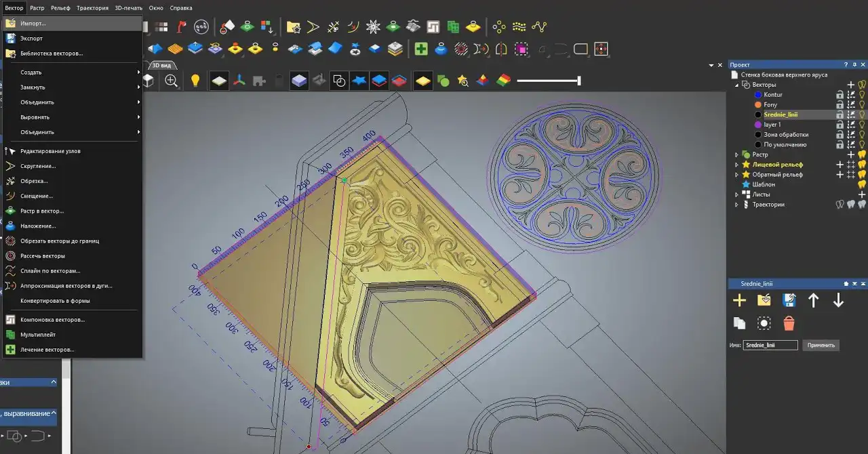Toggle lock on layer 1
Image resolution: width=868 pixels, height=454 pixels.
(840, 125)
